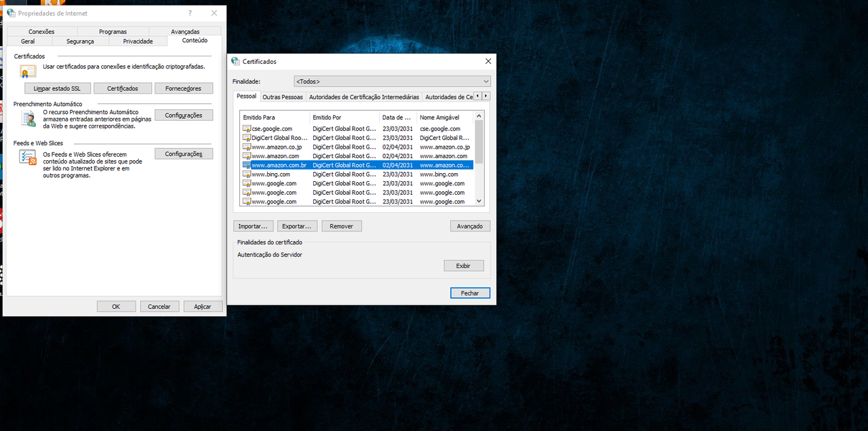Select the row issued to DigiCert Global Roo...
The width and height of the screenshot is (868, 431).
(x=357, y=138)
